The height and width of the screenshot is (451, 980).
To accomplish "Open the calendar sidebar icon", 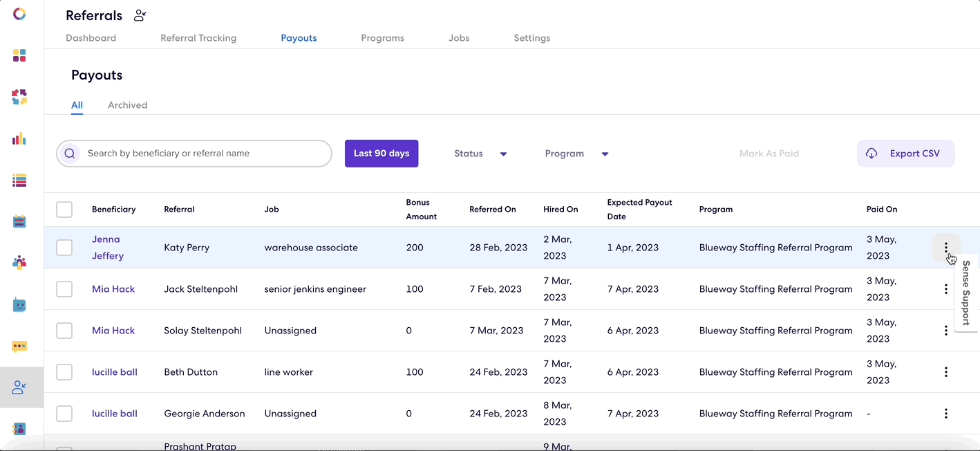I will pyautogui.click(x=19, y=221).
